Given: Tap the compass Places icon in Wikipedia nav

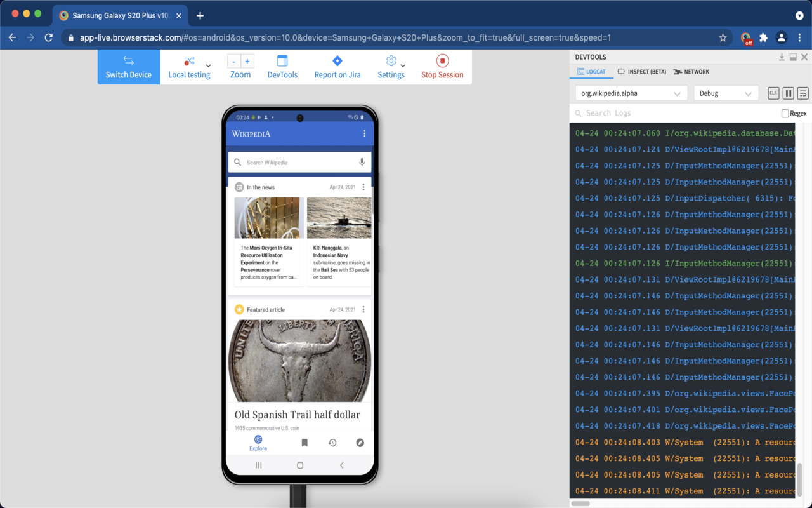Looking at the screenshot, I should pos(360,443).
